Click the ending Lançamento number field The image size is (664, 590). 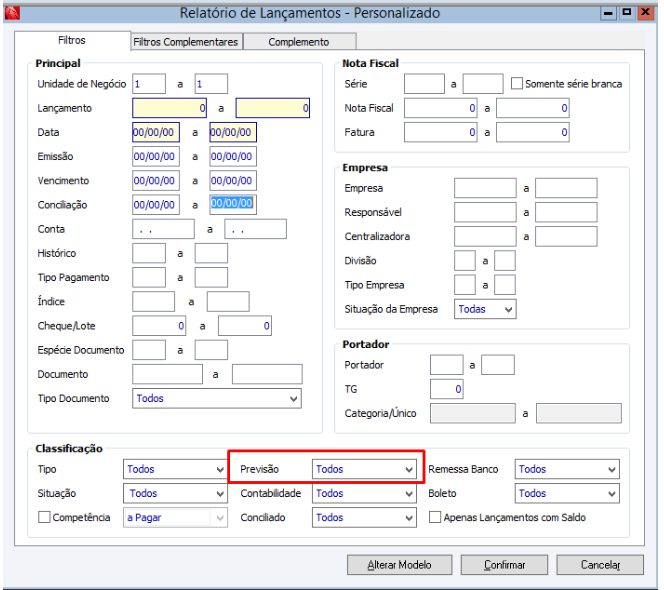(273, 108)
